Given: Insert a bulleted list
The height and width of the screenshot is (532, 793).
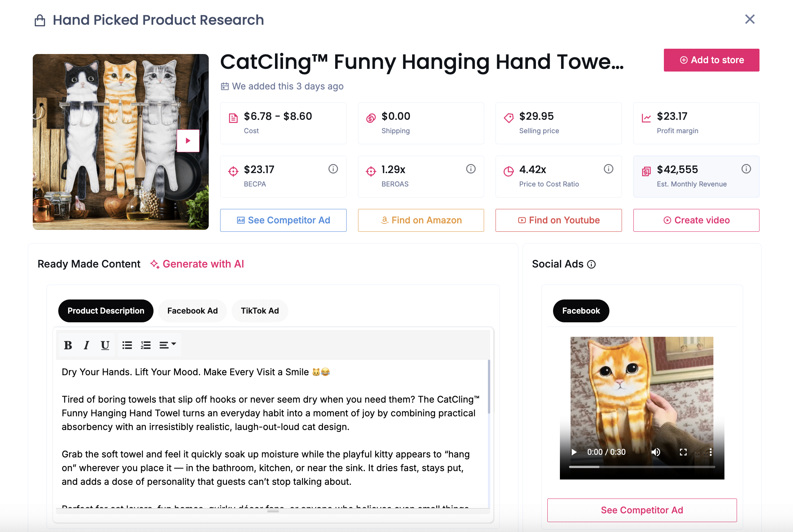Looking at the screenshot, I should pyautogui.click(x=127, y=345).
